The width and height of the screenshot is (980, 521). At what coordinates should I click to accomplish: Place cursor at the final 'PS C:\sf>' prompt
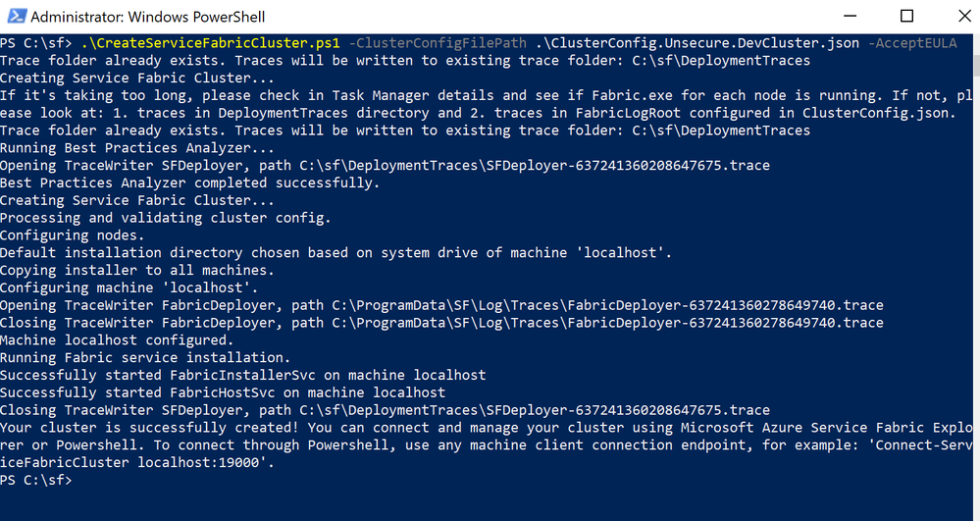tap(35, 481)
